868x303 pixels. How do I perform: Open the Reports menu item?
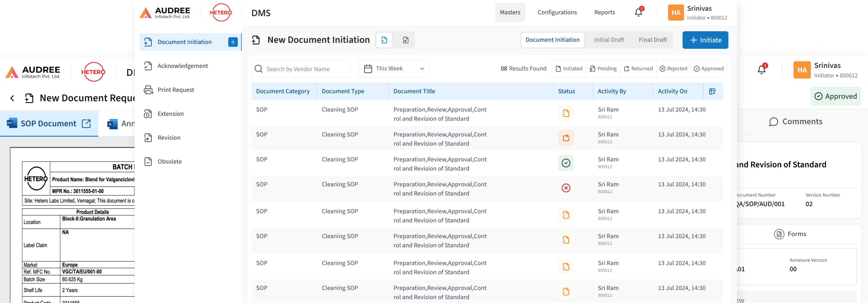click(604, 13)
